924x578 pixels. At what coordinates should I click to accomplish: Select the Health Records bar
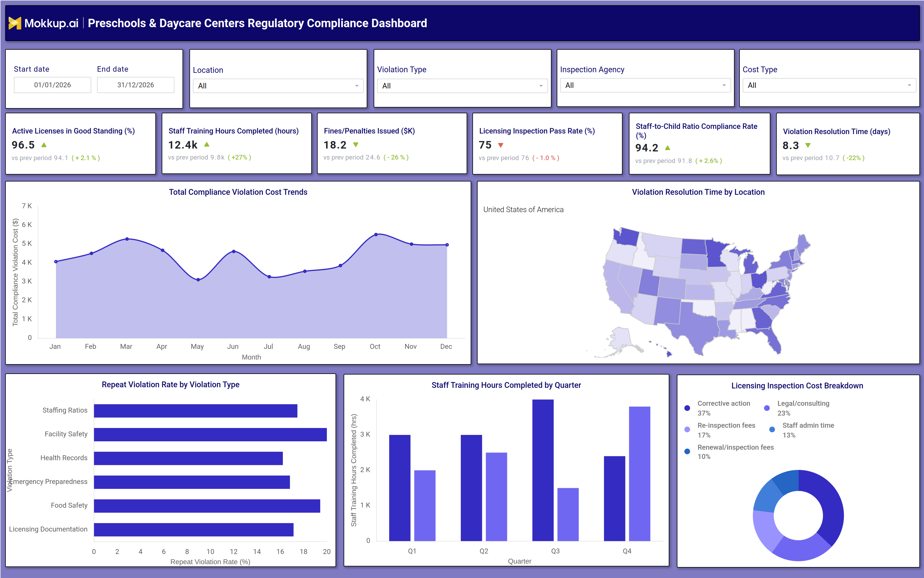coord(188,458)
